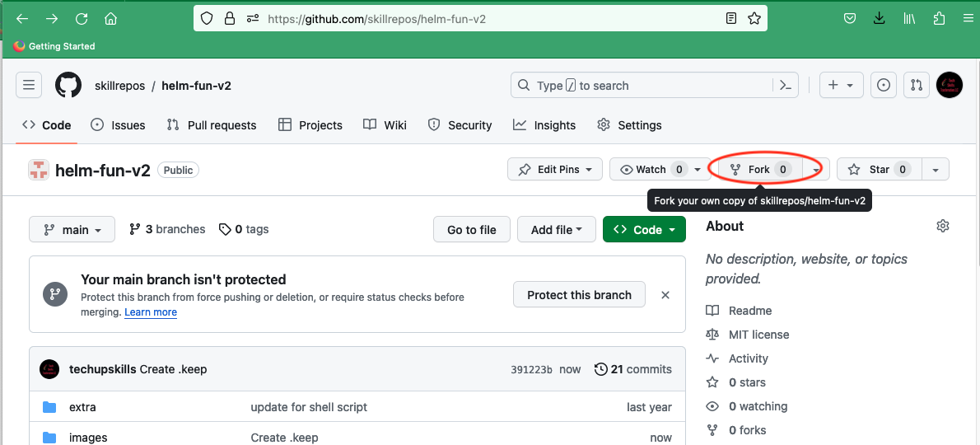Image resolution: width=980 pixels, height=445 pixels.
Task: Click the Protect this branch button
Action: (x=580, y=294)
